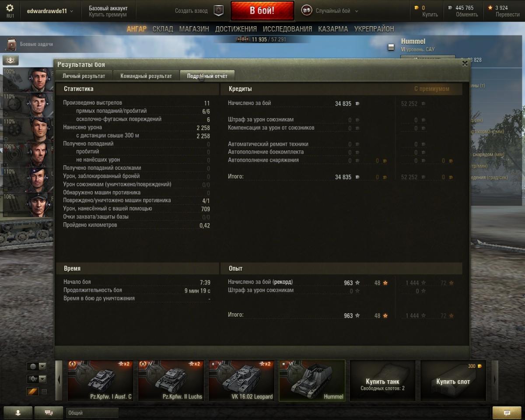Image resolution: width=525 pixels, height=420 pixels.
Task: Click the С премиумом column header
Action: pos(431,89)
